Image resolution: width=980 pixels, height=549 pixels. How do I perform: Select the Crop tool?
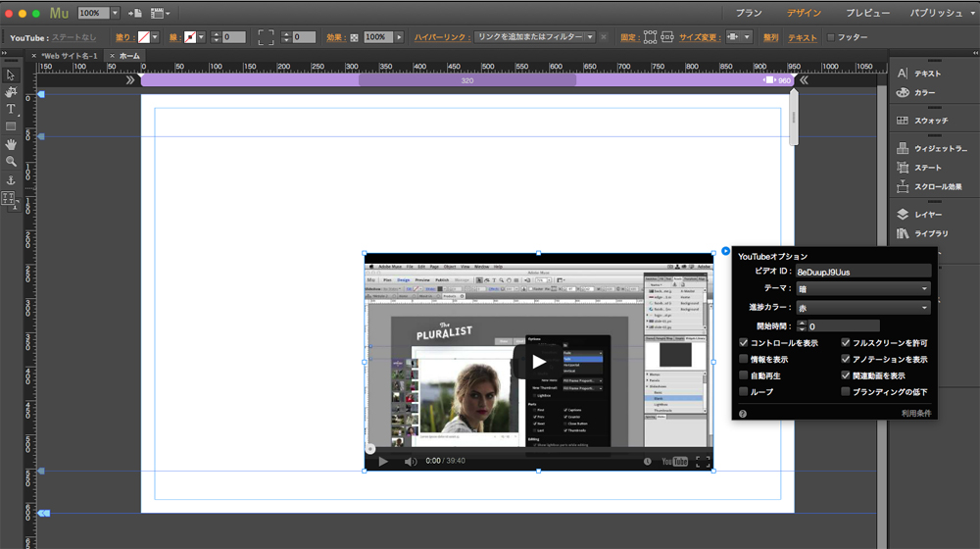click(11, 92)
